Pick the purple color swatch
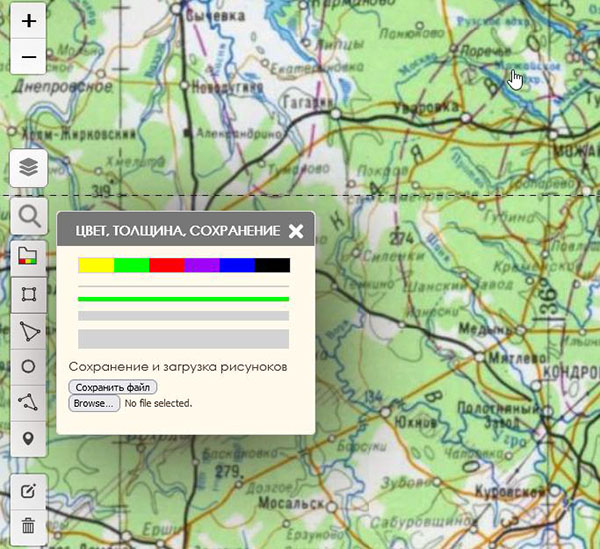The height and width of the screenshot is (549, 600). point(202,265)
